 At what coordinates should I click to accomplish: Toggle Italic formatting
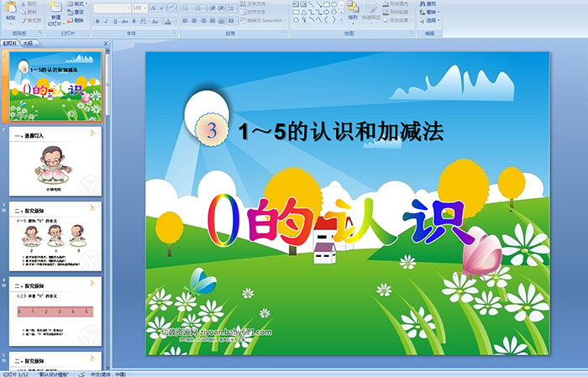click(x=104, y=20)
